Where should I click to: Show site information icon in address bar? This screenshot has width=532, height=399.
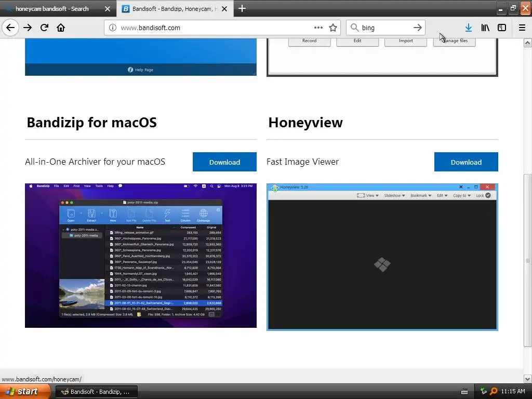[x=113, y=28]
